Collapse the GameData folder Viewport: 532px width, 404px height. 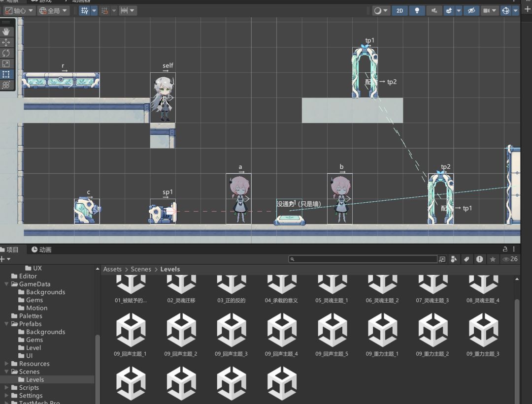coord(6,284)
